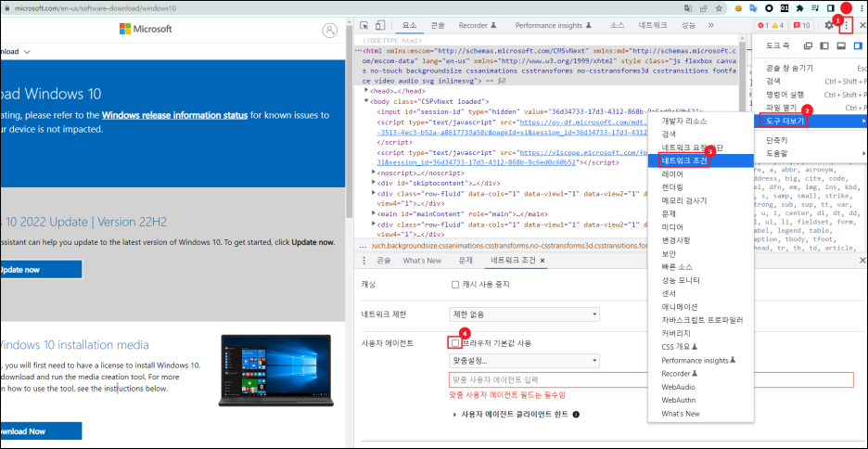Open Windows release information status link
868x449 pixels.
(174, 116)
